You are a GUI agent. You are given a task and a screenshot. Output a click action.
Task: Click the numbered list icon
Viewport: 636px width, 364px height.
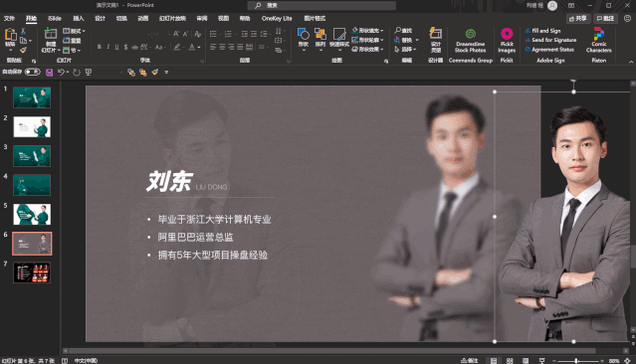tap(228, 34)
